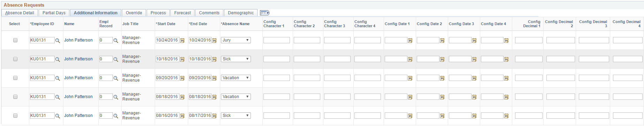Open Config Date 2 calendar in Jury row

pos(442,40)
